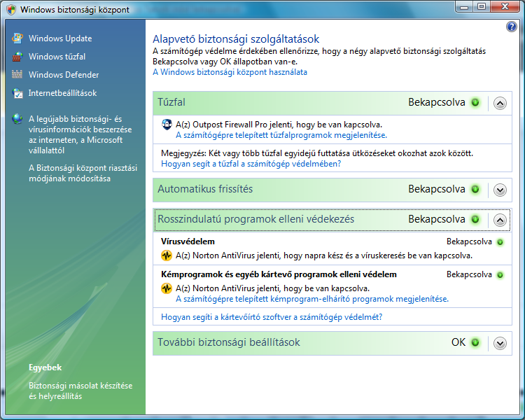
Task: Open legújabb biztonsági- és vírusinformációk link
Action: 80,134
